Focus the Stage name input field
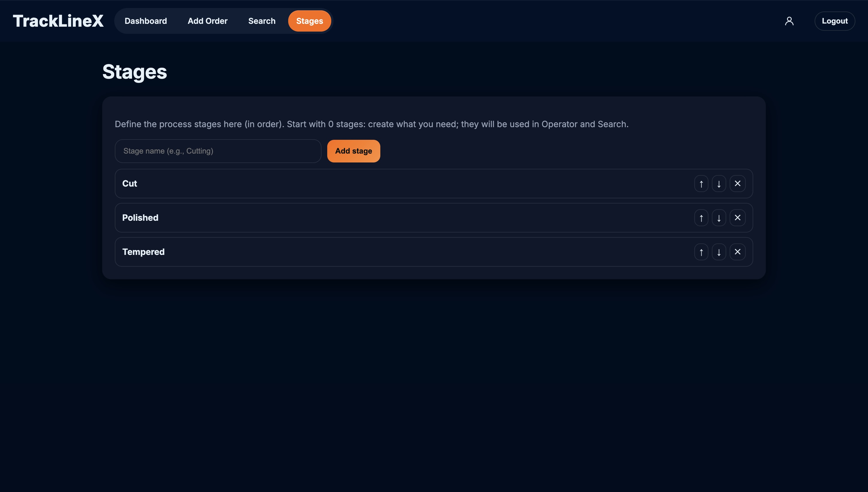Screen dimensions: 868x492 point(218,151)
